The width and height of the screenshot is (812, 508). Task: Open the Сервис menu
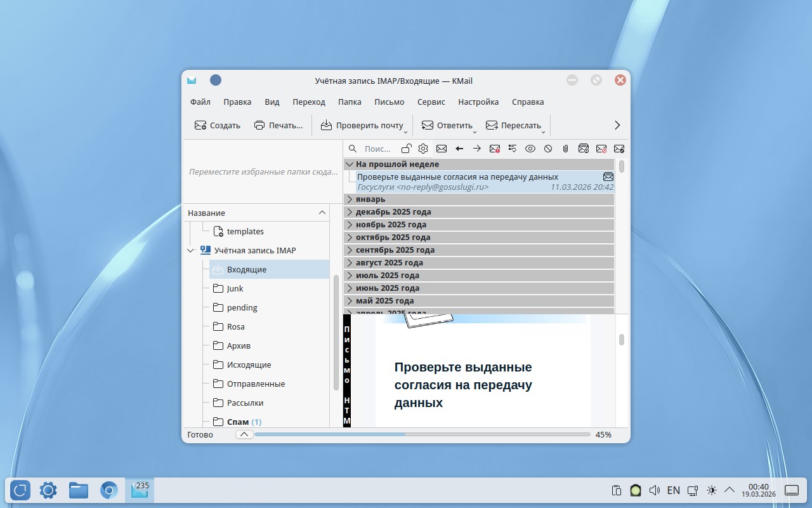[x=431, y=102]
